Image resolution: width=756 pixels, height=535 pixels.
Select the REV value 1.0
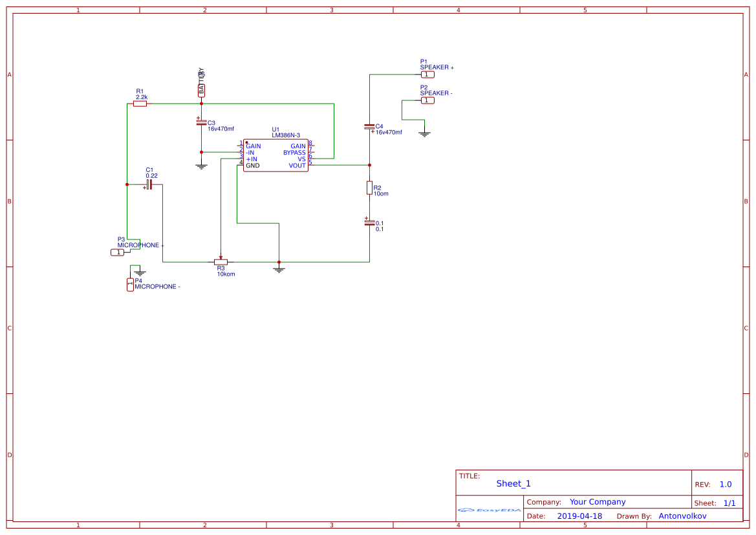pos(726,485)
